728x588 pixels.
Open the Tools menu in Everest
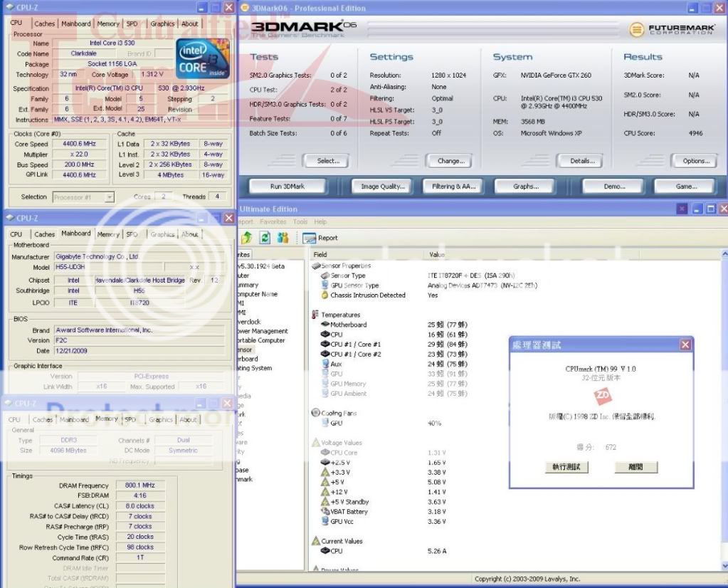point(300,222)
